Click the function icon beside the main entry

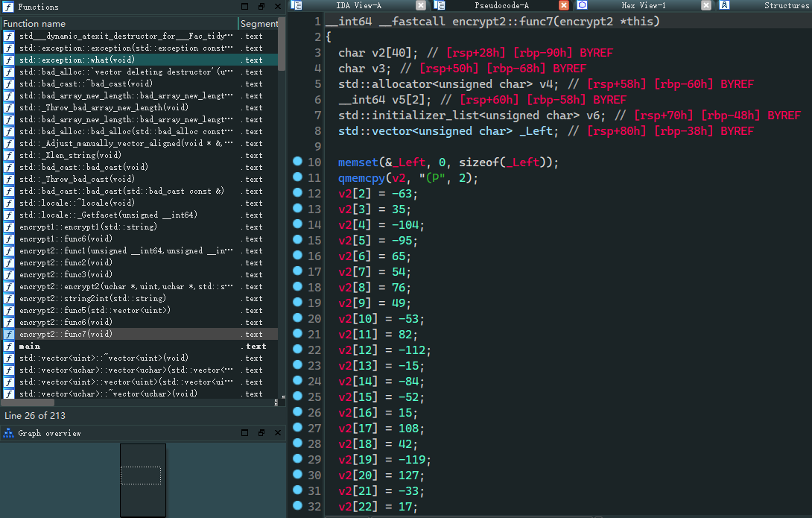9,347
